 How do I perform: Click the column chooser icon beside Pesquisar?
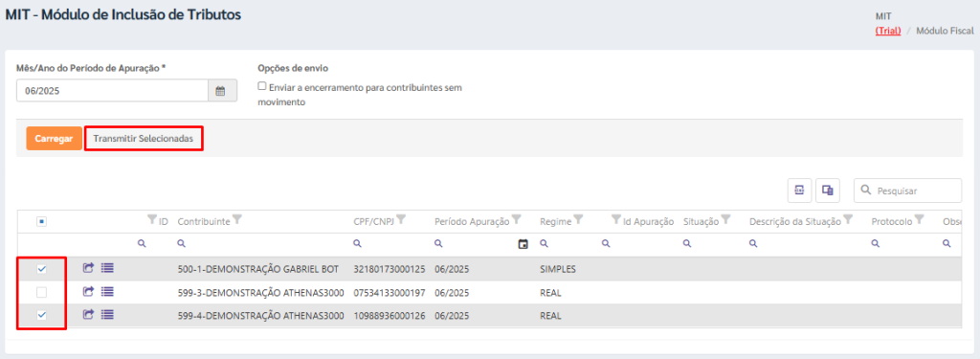(x=828, y=191)
